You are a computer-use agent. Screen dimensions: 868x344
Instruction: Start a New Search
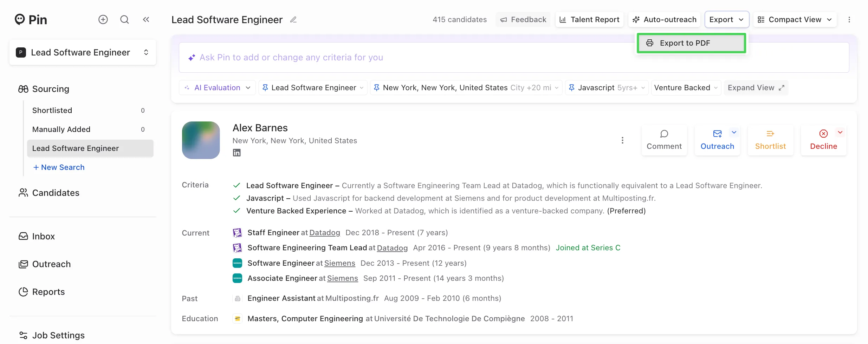click(x=59, y=167)
